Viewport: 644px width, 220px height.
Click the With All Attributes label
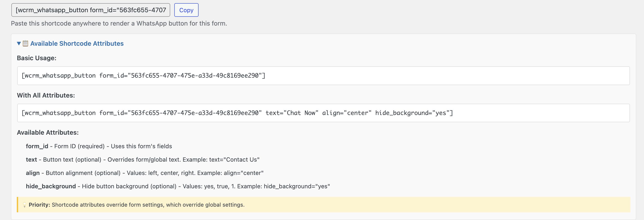pyautogui.click(x=46, y=95)
